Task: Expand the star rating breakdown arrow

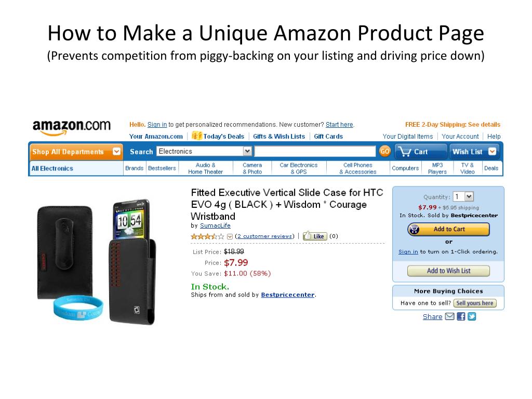Action: pos(230,236)
